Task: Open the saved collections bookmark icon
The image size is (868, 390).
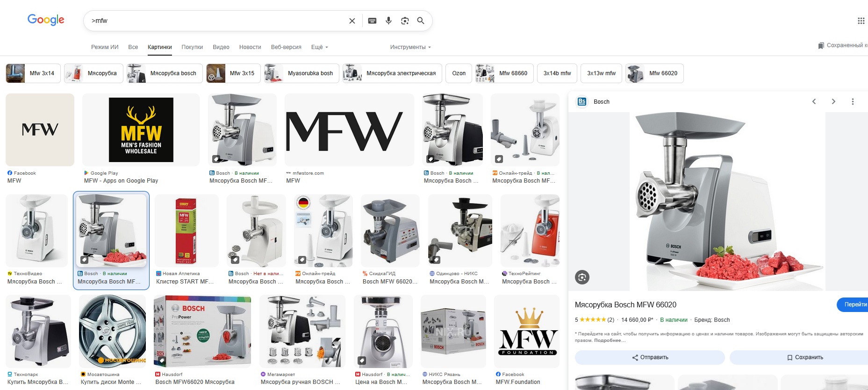Action: [x=821, y=45]
